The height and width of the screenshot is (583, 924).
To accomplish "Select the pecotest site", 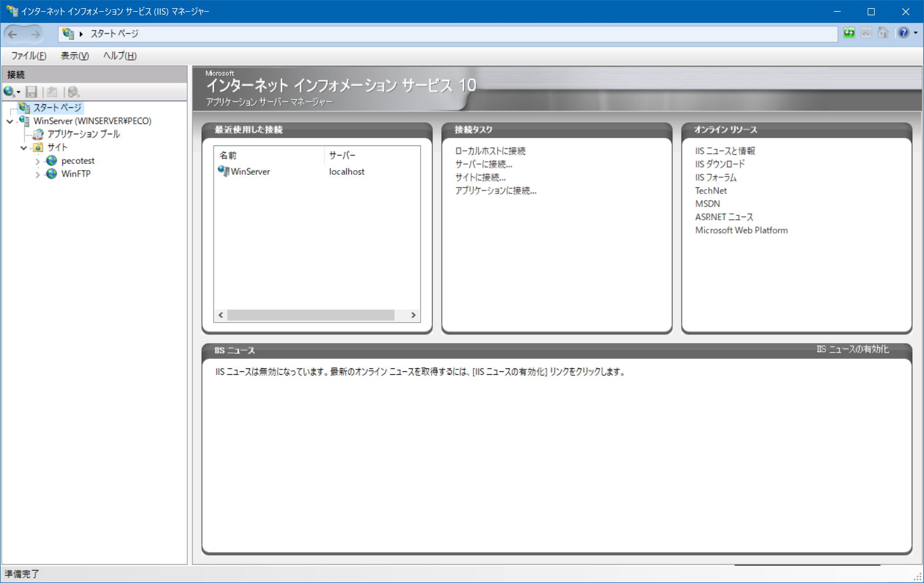I will pos(78,161).
